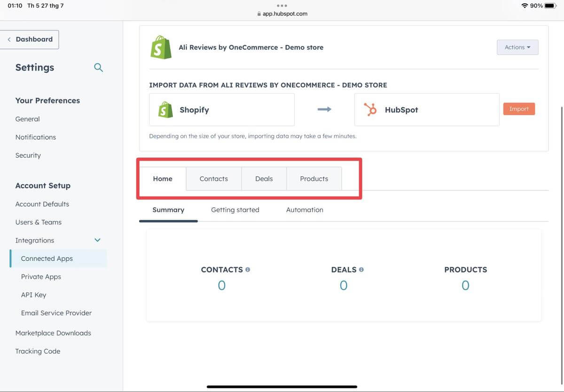Click the 'Account Setup' heading
The image size is (564, 392).
[x=43, y=186]
